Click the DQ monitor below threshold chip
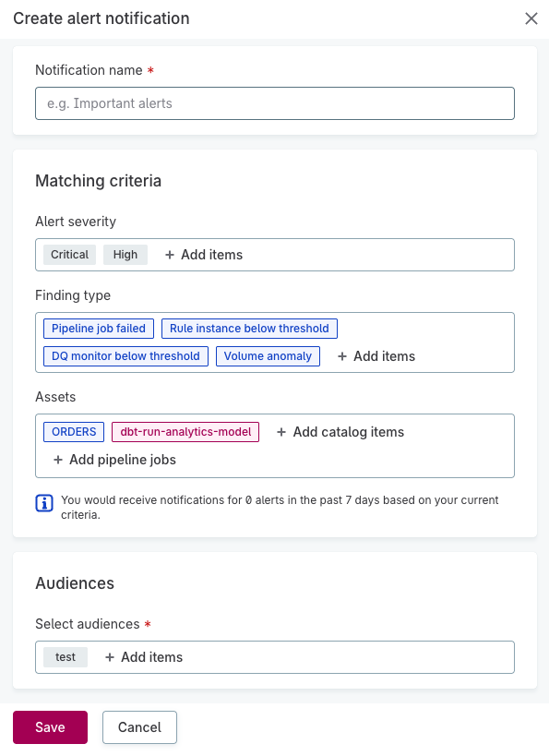The image size is (549, 756). click(x=125, y=355)
